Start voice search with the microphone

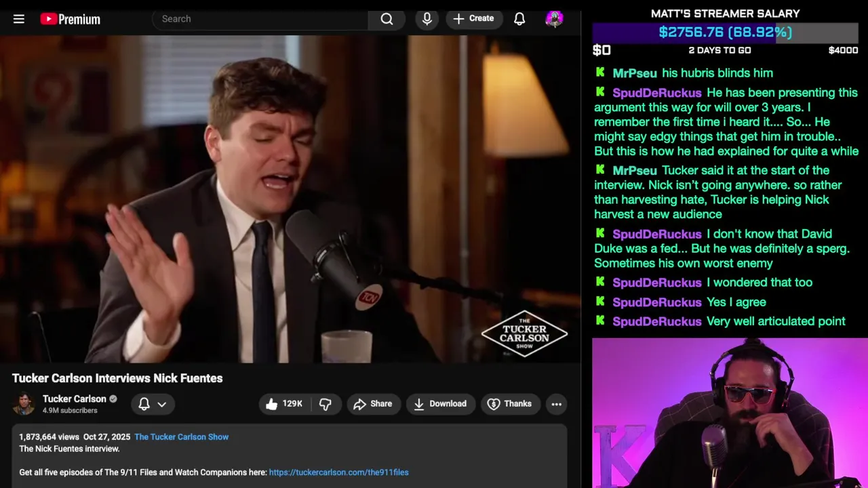[x=427, y=19]
